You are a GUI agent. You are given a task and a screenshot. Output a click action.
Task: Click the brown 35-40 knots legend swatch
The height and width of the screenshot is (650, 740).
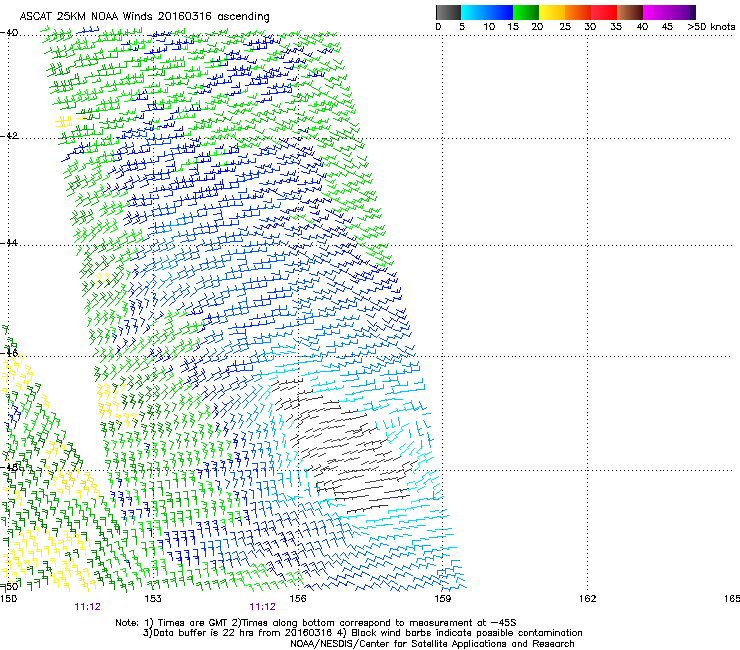[x=630, y=12]
